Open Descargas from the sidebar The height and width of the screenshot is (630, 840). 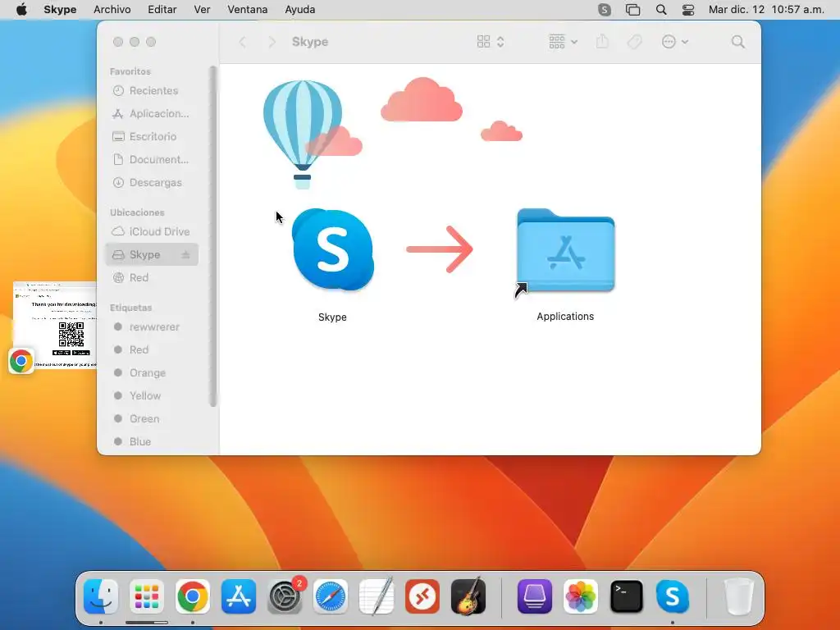(x=152, y=183)
